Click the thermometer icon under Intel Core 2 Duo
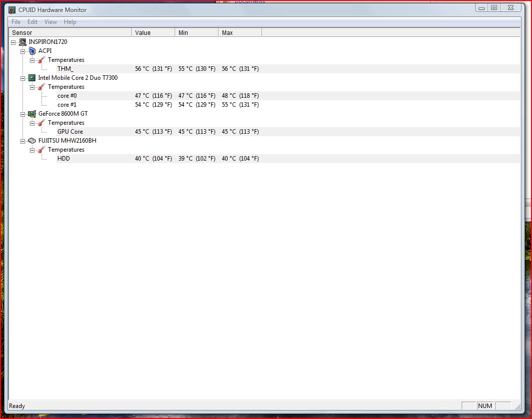Screen dimensions: 532x419 (41, 87)
